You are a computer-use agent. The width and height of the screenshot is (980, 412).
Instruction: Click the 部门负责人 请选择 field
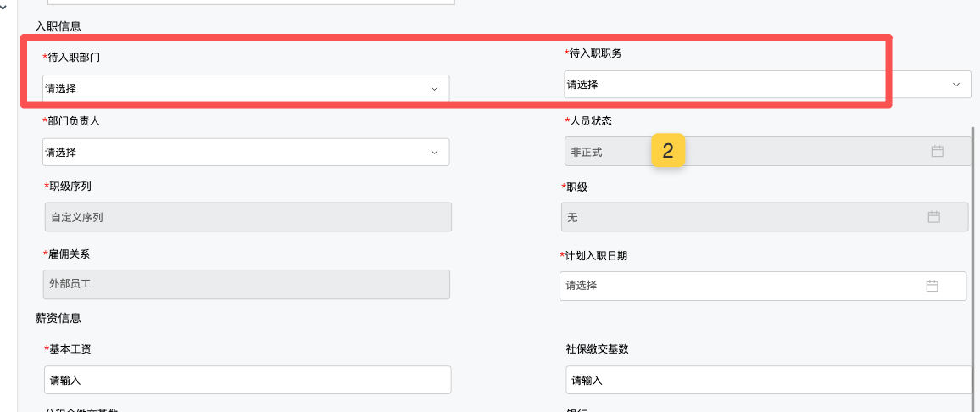click(x=229, y=153)
